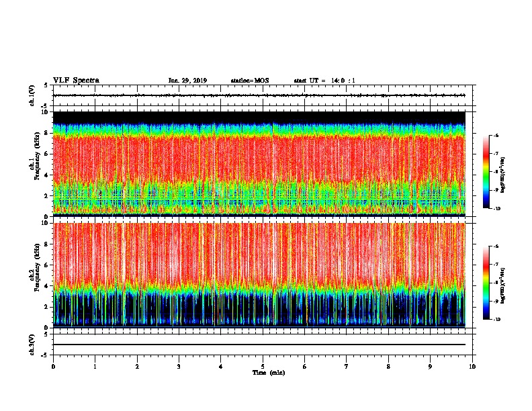
Task: Click the "-10" label on ch.2 color bar
Action: click(x=496, y=320)
